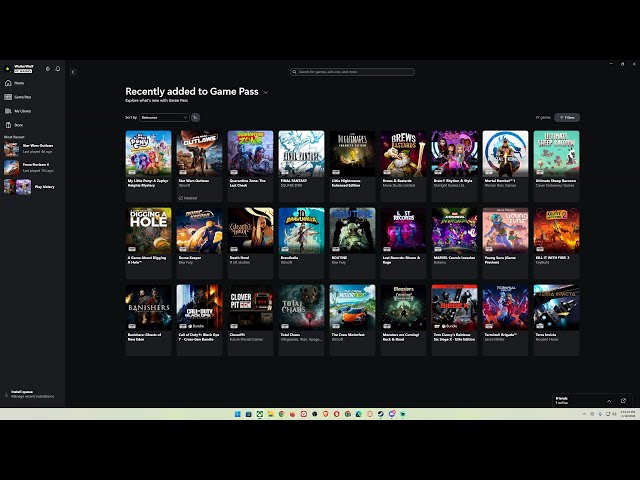This screenshot has height=480, width=640.
Task: Open the Lost Records game card
Action: point(404,243)
